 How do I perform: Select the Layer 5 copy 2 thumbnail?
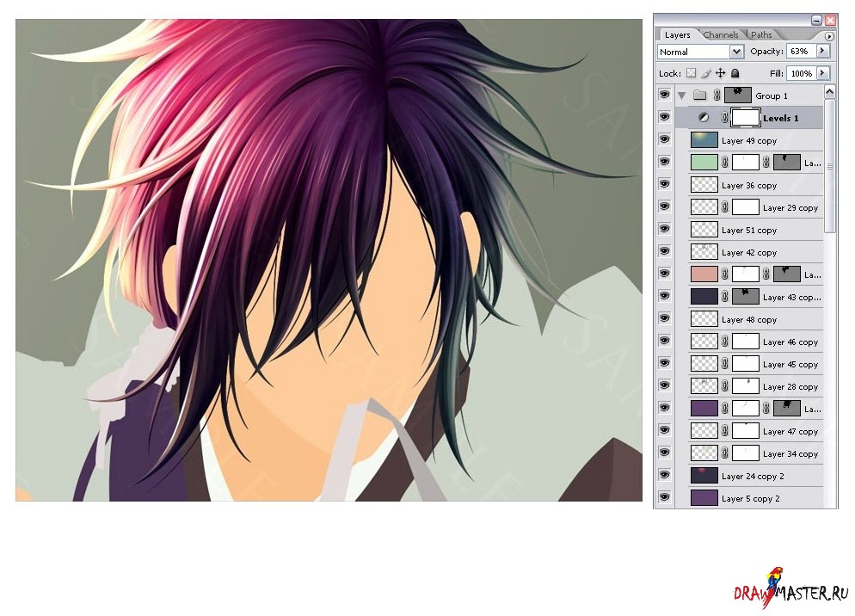coord(704,498)
